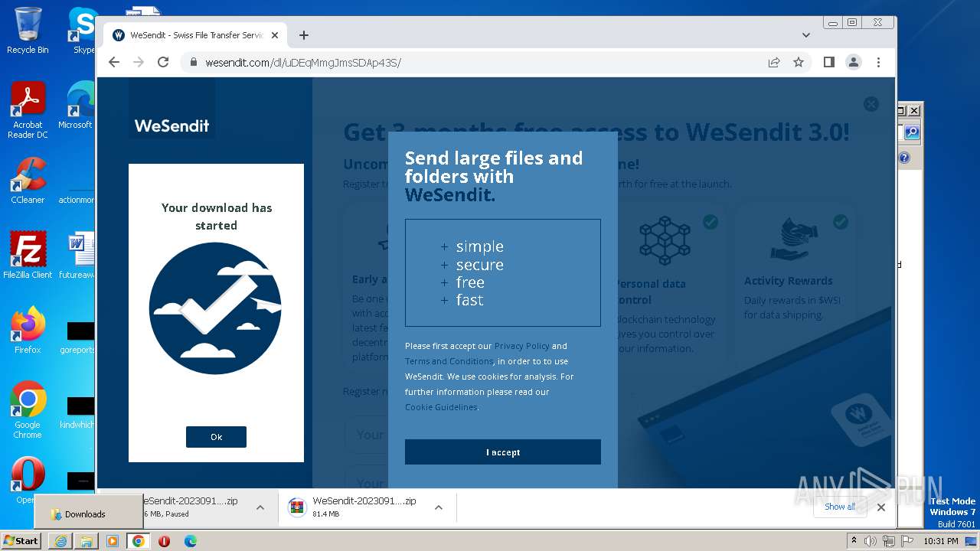This screenshot has width=980, height=551.
Task: Open Opera icon in taskbar
Action: click(164, 541)
